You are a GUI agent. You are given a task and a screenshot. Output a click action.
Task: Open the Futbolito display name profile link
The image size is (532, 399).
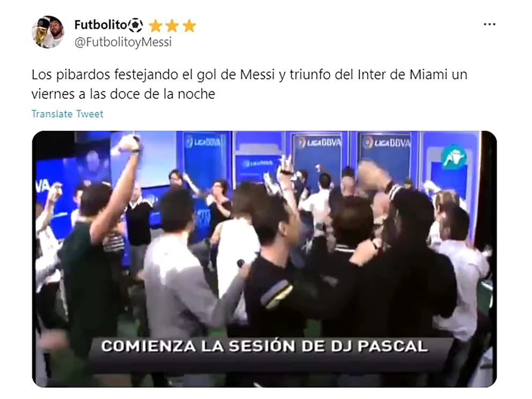click(100, 25)
